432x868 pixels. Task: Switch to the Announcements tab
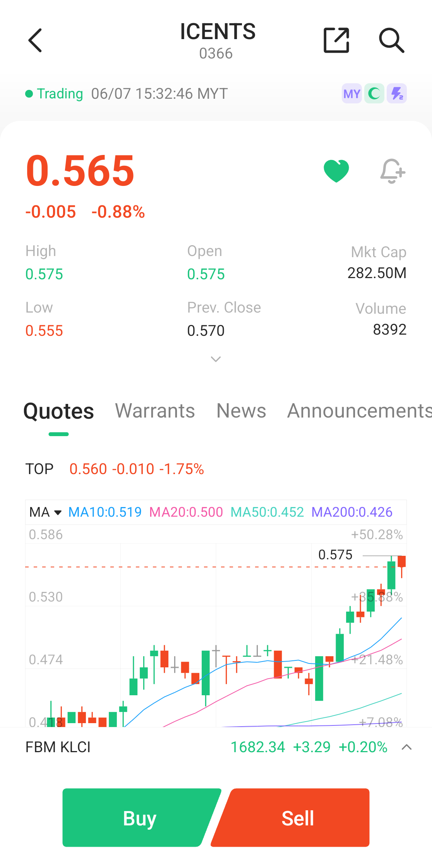tap(360, 411)
